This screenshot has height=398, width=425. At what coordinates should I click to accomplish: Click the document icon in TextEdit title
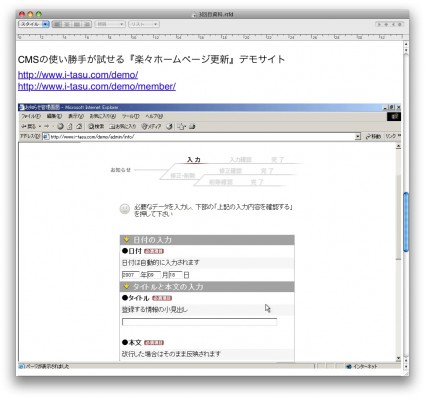(x=195, y=14)
